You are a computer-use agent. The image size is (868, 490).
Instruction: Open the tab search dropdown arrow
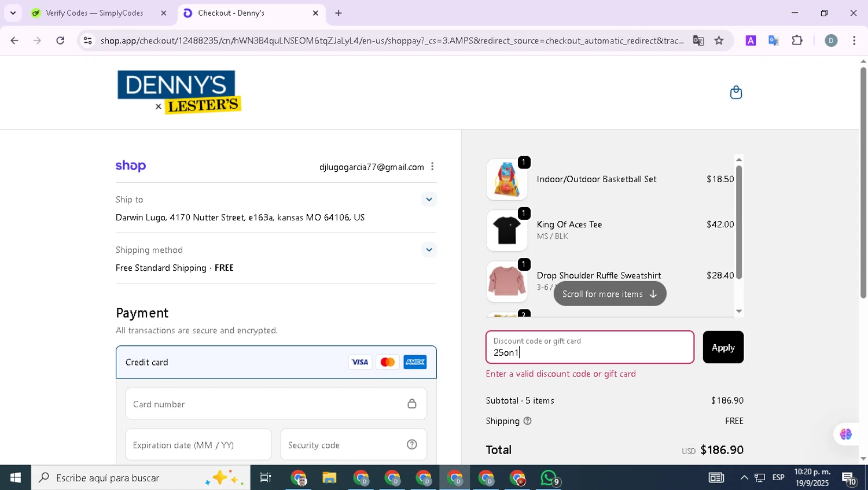[13, 13]
